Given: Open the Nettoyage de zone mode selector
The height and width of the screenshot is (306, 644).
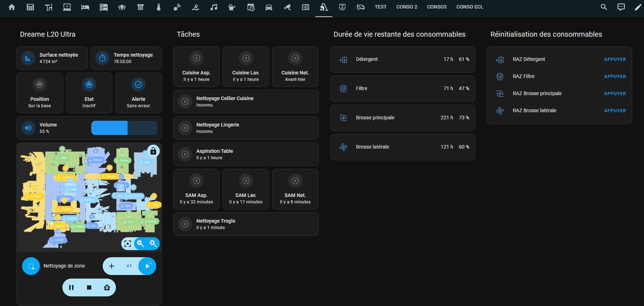Looking at the screenshot, I should [31, 266].
